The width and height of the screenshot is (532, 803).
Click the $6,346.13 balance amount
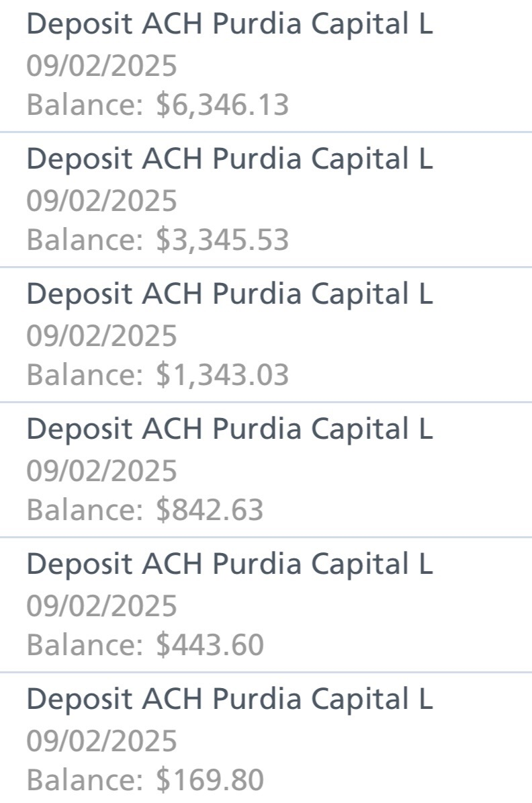[x=222, y=105]
